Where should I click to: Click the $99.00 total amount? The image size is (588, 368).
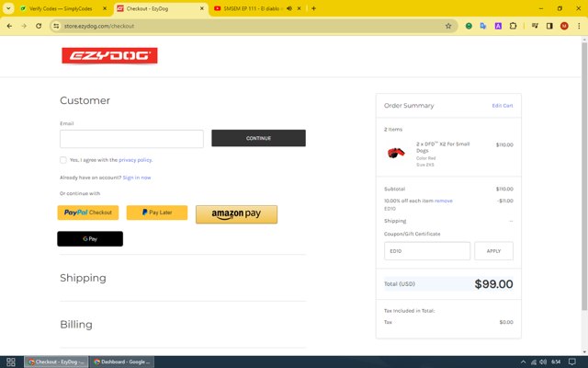[493, 284]
